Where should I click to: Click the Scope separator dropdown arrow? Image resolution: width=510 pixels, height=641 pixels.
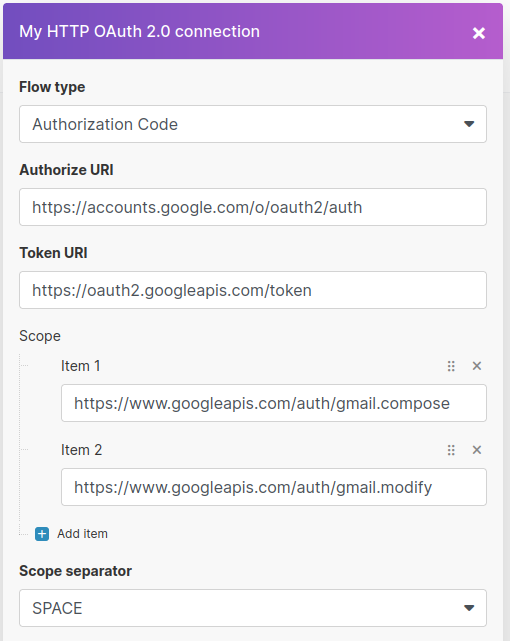click(469, 608)
